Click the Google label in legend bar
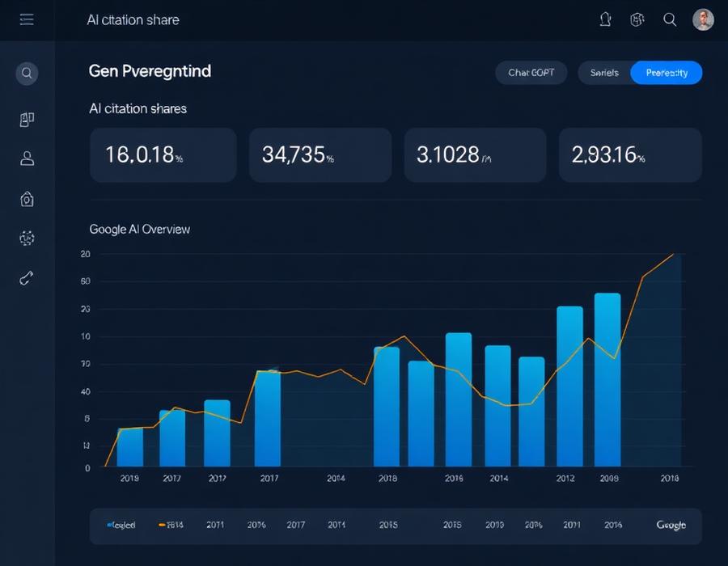This screenshot has height=566, width=728. tap(671, 525)
